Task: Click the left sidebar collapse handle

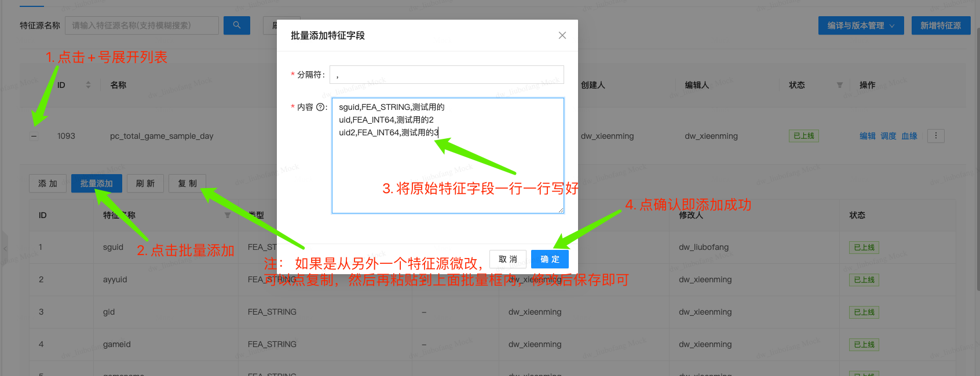Action: click(x=5, y=249)
